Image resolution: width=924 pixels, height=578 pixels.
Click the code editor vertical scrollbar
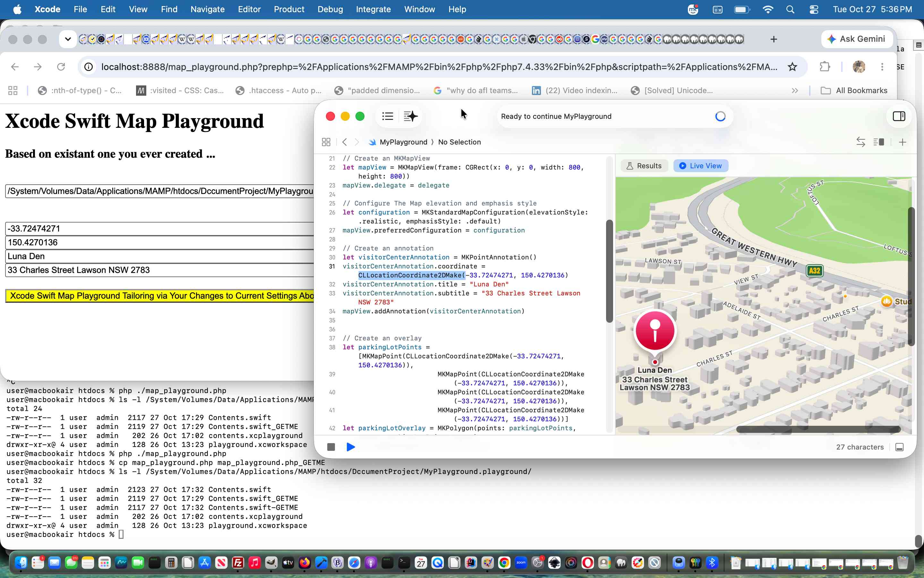[x=609, y=271]
